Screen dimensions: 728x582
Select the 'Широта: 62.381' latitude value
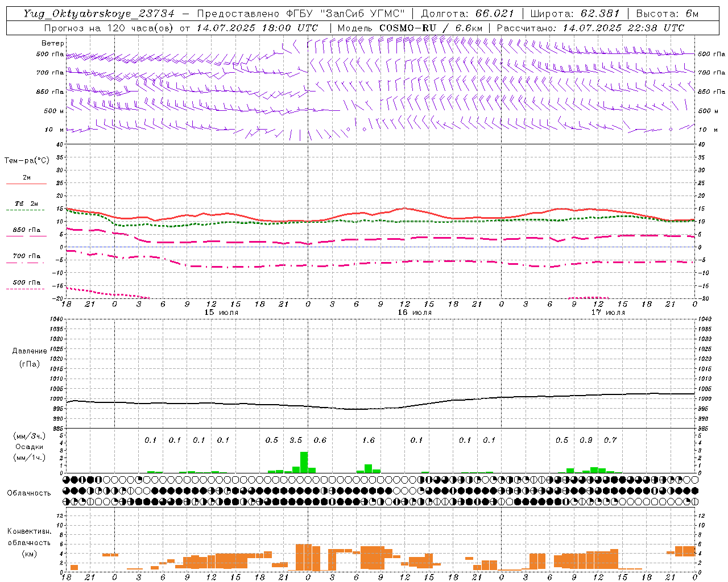tap(575, 14)
